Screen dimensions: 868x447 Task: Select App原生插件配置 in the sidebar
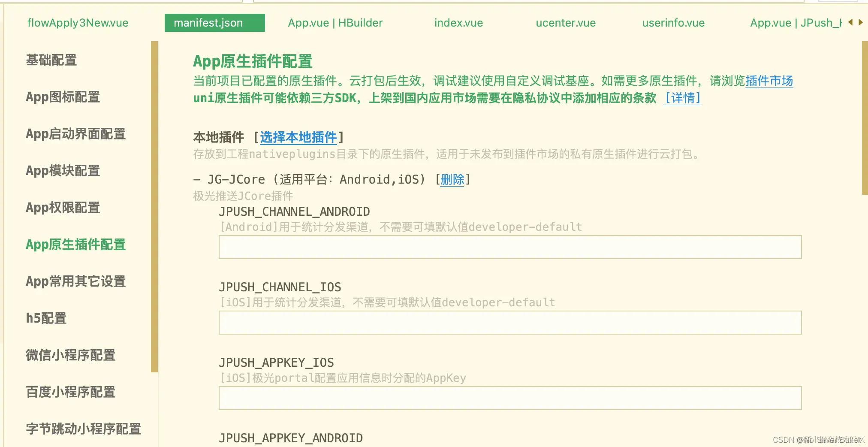[76, 245]
